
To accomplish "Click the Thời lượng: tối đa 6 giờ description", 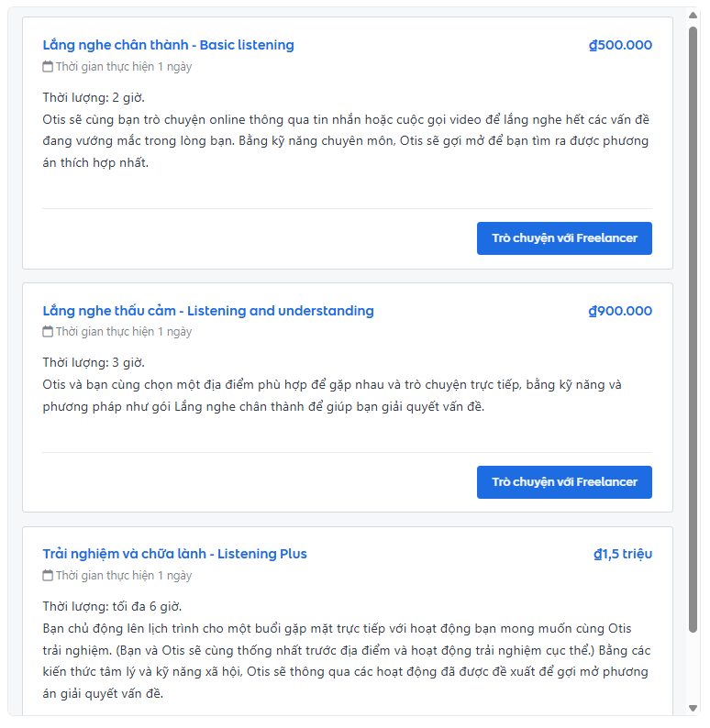I will [113, 606].
